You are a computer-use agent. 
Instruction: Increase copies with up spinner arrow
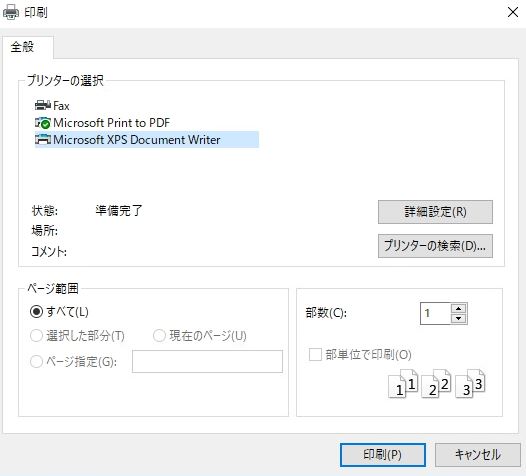point(459,309)
